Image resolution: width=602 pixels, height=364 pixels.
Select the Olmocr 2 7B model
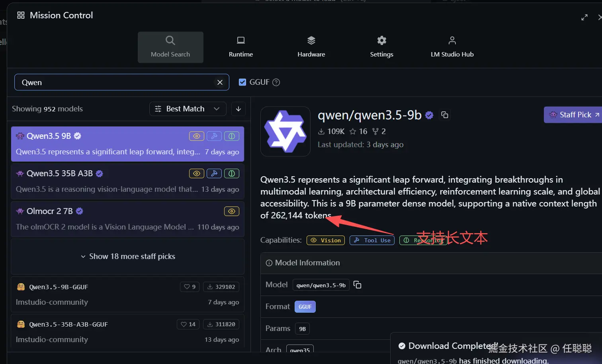click(x=127, y=219)
